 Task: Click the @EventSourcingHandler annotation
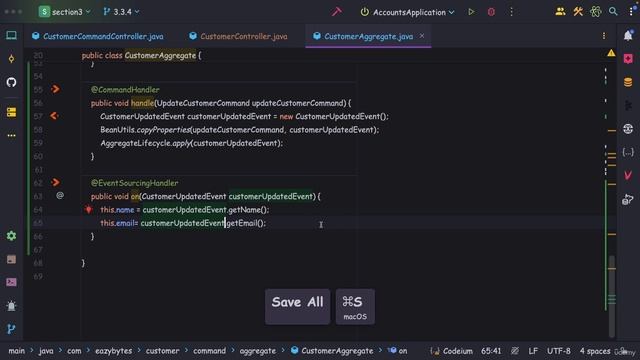point(135,183)
